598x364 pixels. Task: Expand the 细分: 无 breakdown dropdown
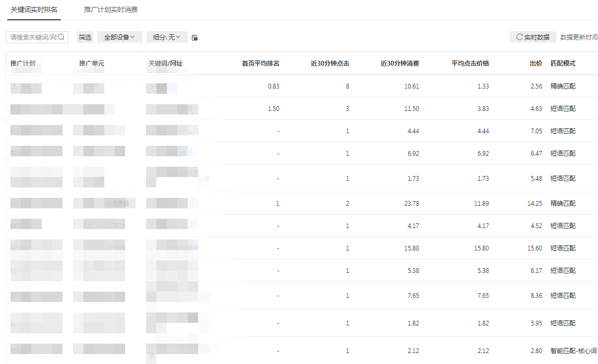pyautogui.click(x=166, y=37)
